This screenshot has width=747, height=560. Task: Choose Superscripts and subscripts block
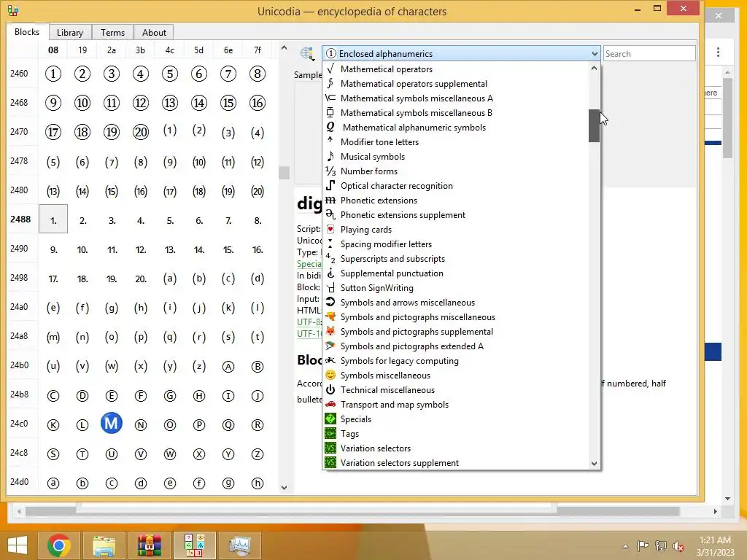point(456,259)
